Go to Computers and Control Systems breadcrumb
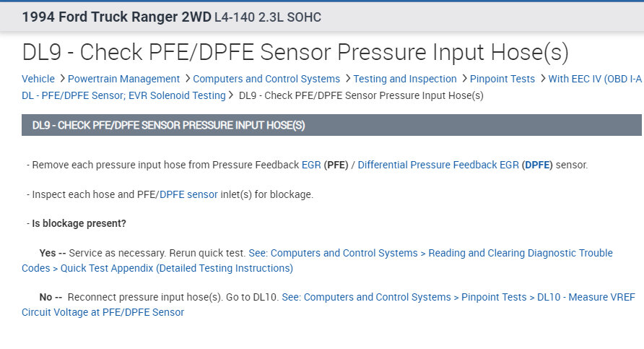 tap(266, 79)
